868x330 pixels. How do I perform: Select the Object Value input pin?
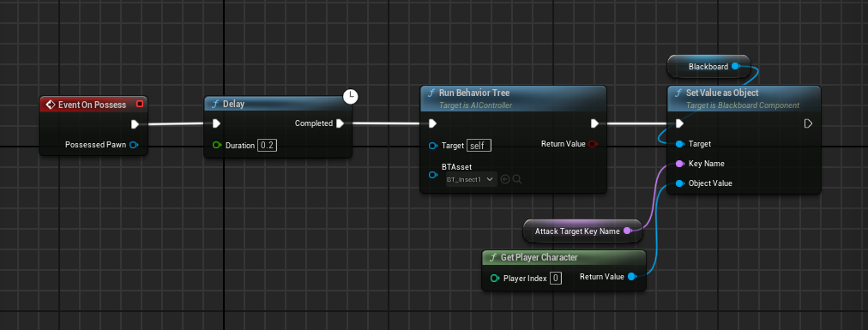coord(679,183)
